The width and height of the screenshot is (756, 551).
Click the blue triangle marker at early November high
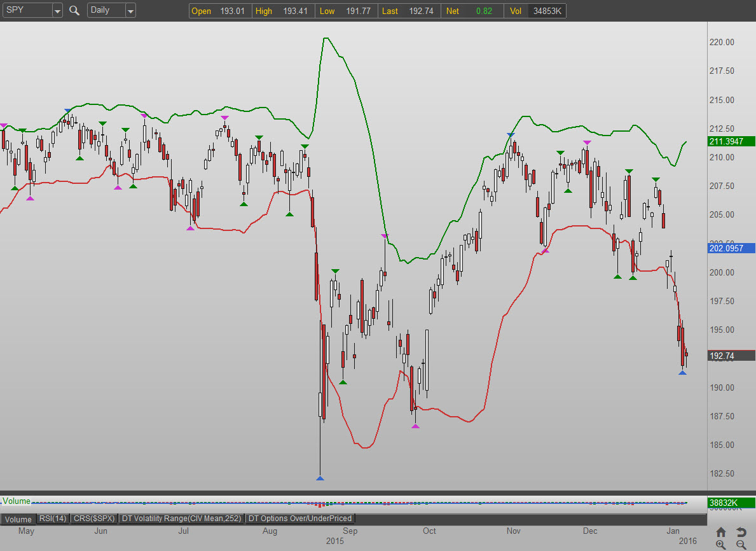[511, 135]
